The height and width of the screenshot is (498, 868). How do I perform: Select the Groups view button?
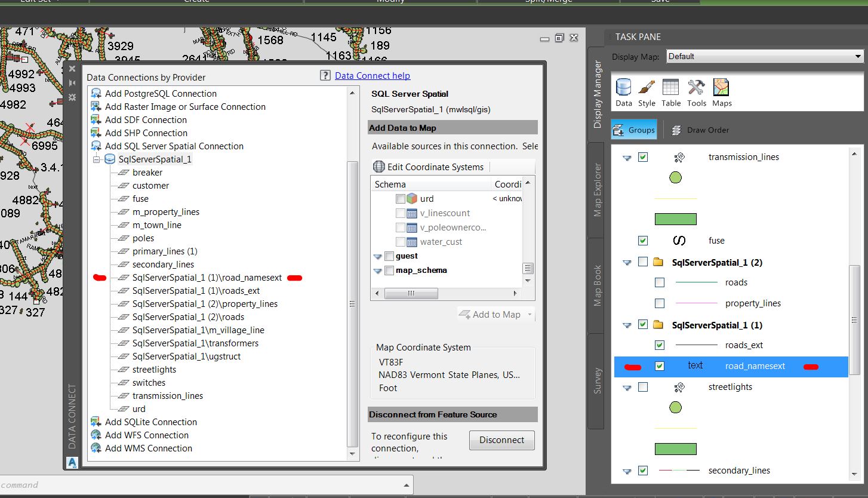[x=633, y=130]
